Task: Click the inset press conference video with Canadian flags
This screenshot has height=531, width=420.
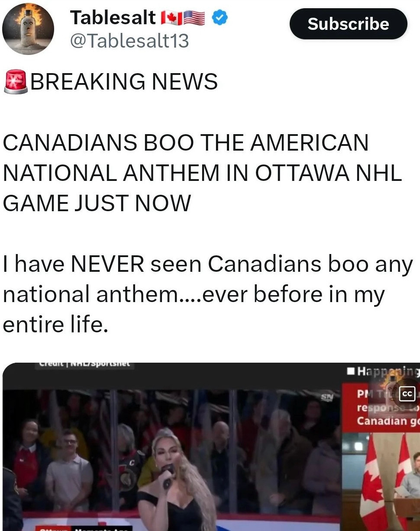Action: 381,481
